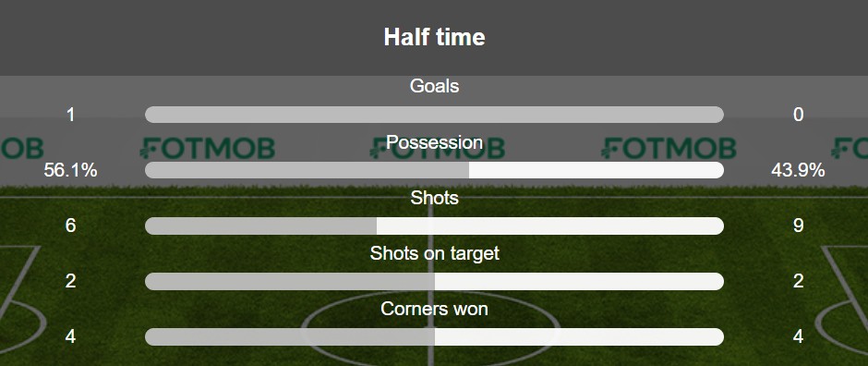Click the Half time heading
The height and width of the screenshot is (366, 868).
pos(434,37)
